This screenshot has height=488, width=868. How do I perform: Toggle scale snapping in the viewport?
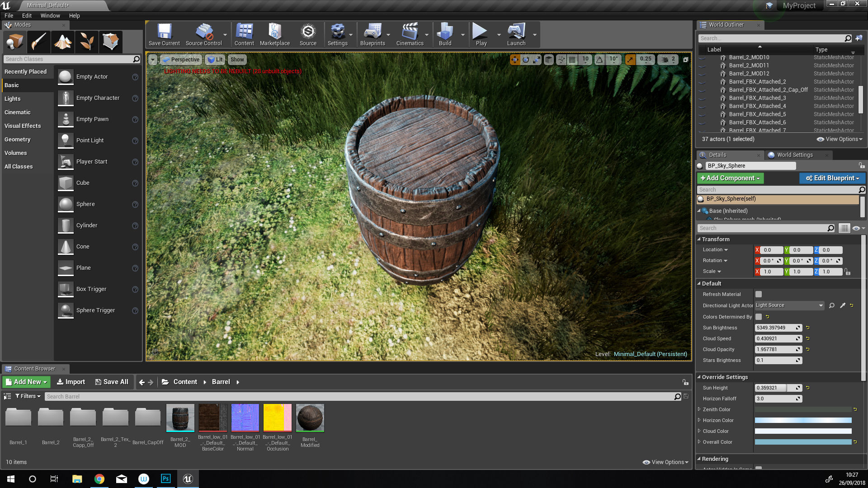(x=630, y=59)
